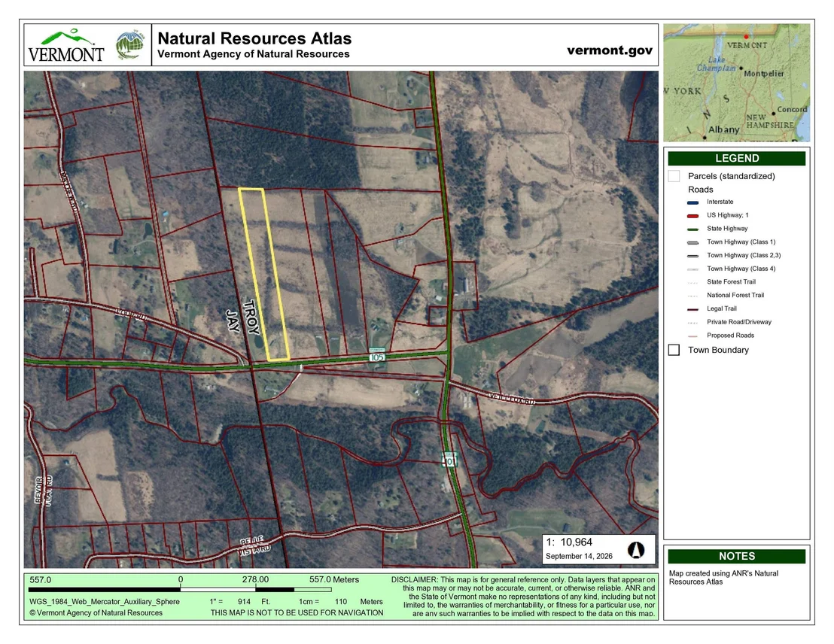Viewport: 834px width, 644px height.
Task: Click the Interstate blue line symbol
Action: (692, 202)
